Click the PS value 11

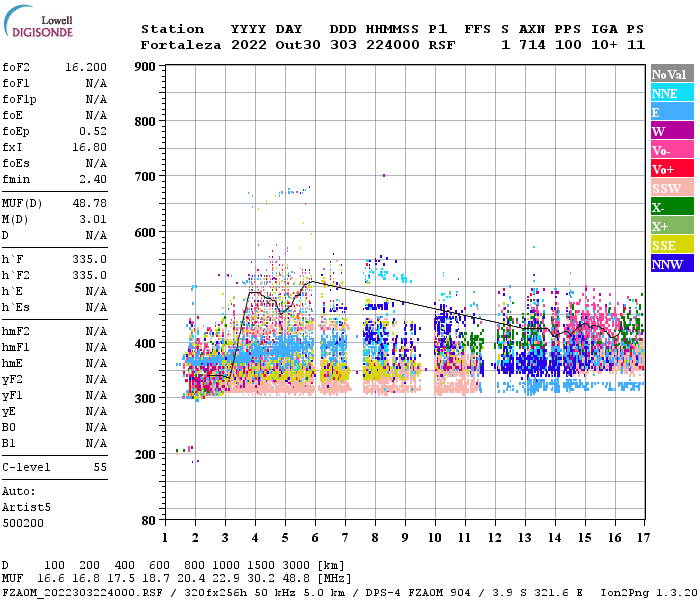click(x=636, y=45)
